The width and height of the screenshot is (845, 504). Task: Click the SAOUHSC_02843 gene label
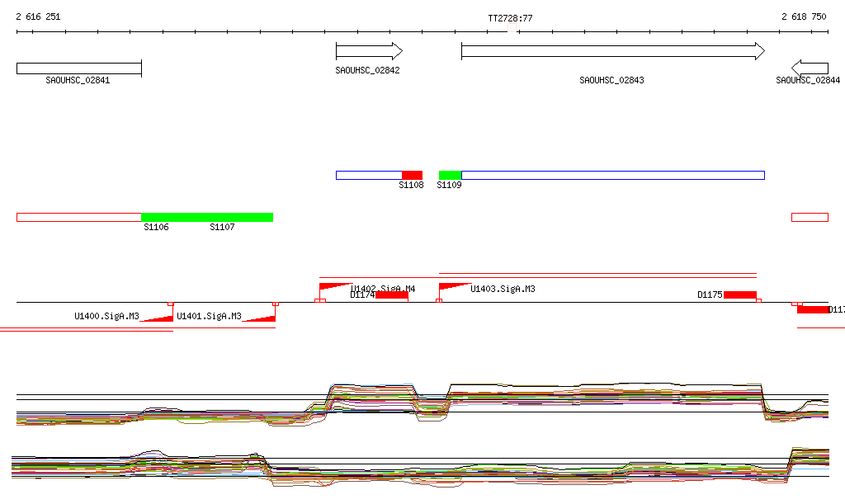click(x=611, y=81)
